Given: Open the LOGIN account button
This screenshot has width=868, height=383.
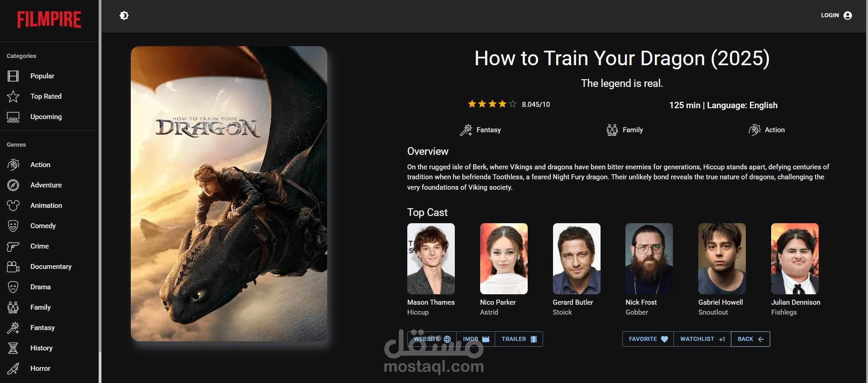Looking at the screenshot, I should (836, 15).
